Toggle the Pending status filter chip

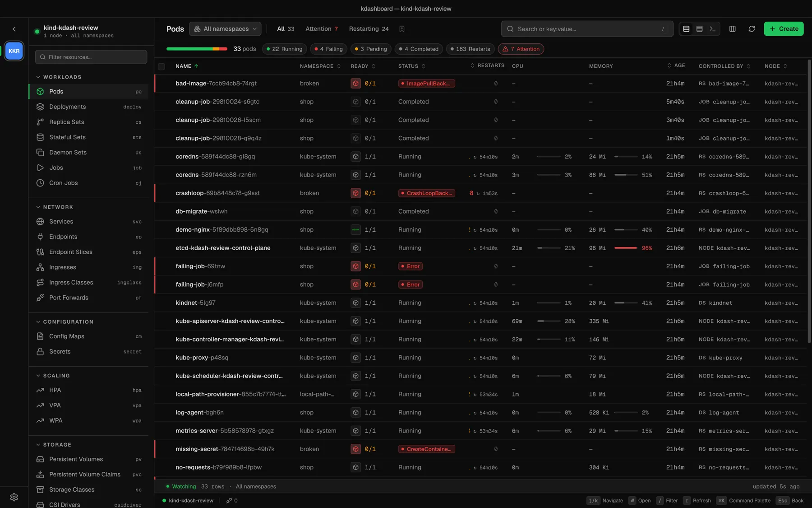371,49
